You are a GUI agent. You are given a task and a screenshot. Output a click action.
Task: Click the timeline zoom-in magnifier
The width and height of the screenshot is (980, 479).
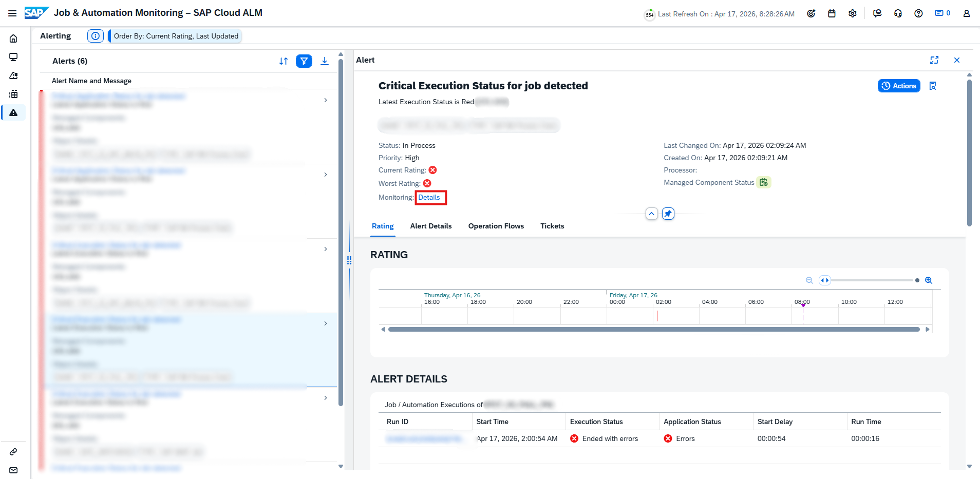click(x=929, y=280)
